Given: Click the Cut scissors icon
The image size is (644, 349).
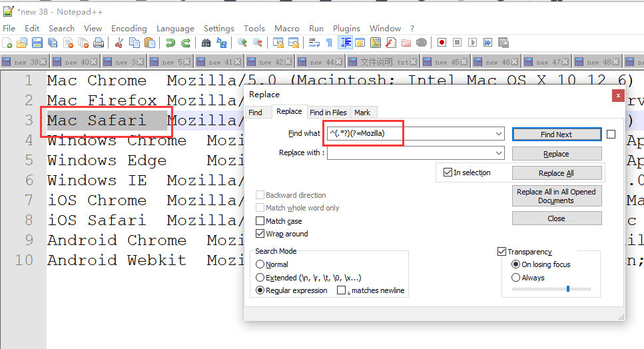Looking at the screenshot, I should point(119,43).
